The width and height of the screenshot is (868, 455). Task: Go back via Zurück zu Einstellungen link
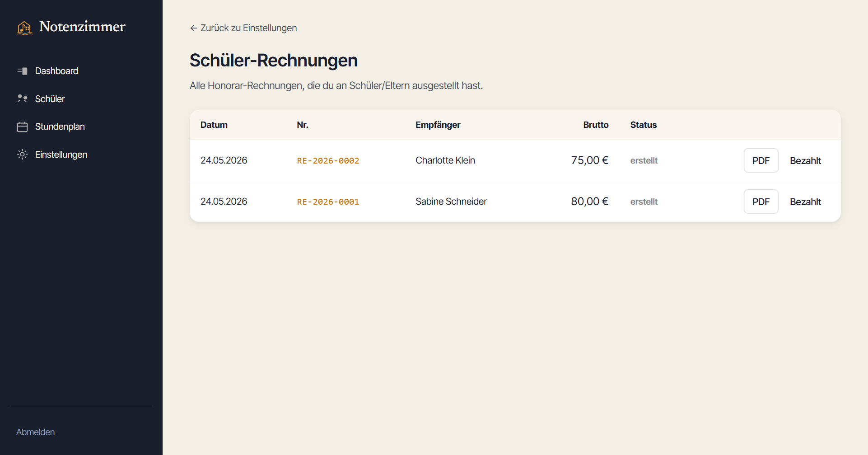(243, 28)
